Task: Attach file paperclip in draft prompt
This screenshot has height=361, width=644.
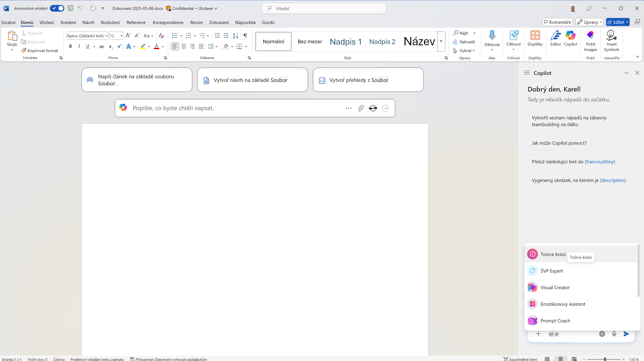Action: (x=361, y=108)
